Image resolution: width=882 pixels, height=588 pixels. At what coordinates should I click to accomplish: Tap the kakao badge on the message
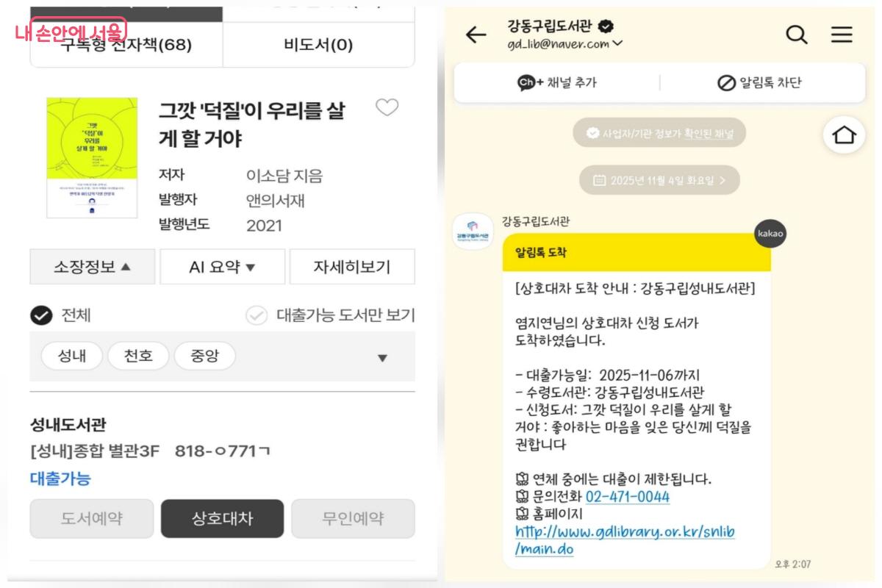click(770, 232)
